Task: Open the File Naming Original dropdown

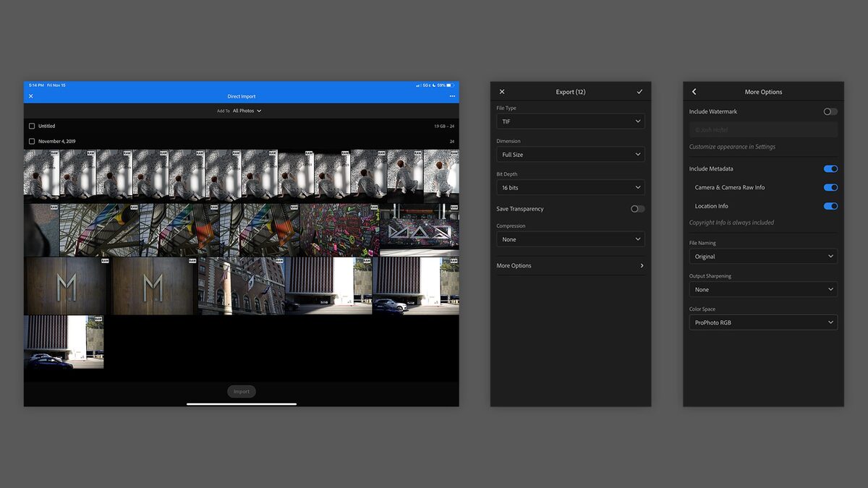Action: click(763, 256)
